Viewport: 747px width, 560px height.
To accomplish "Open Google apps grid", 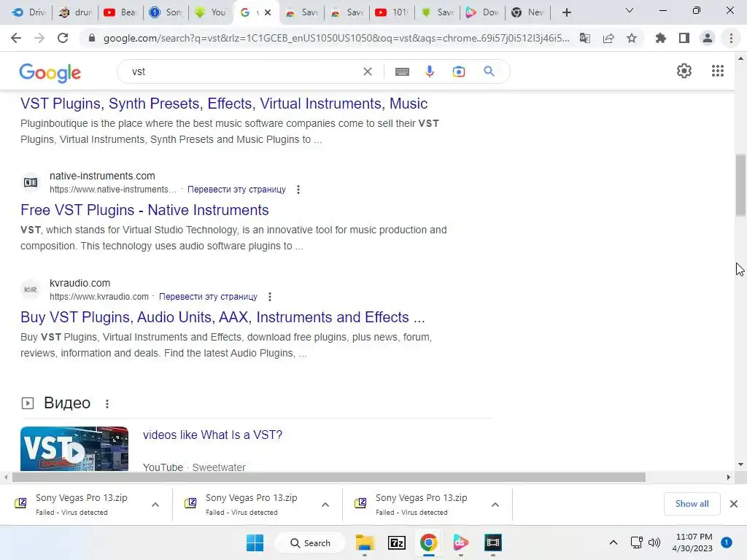I will coord(718,71).
